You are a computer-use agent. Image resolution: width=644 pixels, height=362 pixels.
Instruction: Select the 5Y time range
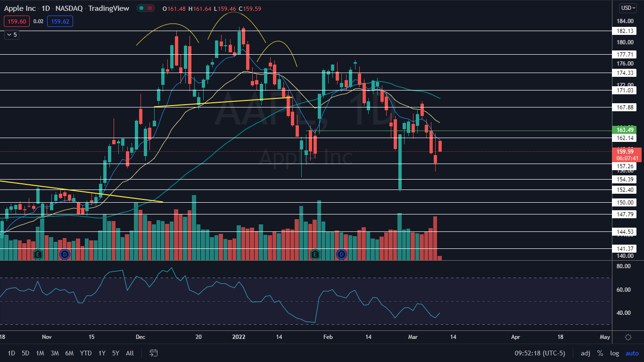click(116, 353)
